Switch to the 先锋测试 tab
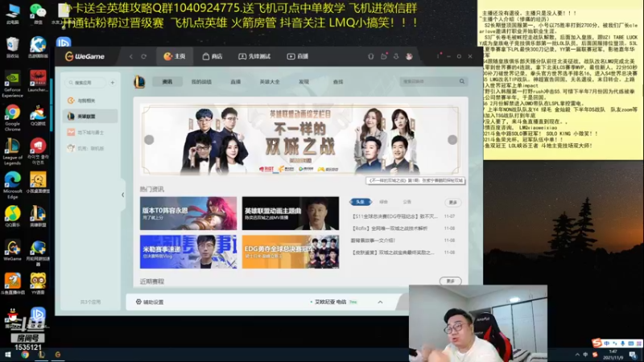644x362 pixels. 254,56
